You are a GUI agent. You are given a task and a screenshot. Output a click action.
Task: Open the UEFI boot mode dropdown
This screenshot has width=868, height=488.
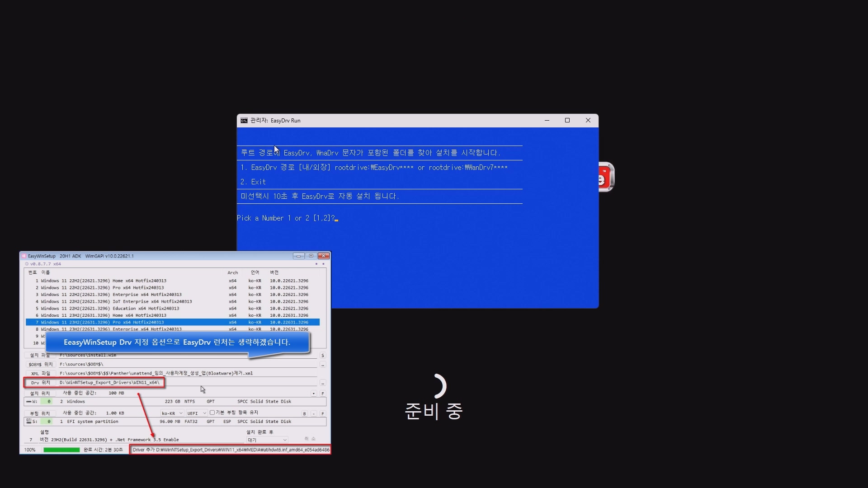pyautogui.click(x=197, y=413)
